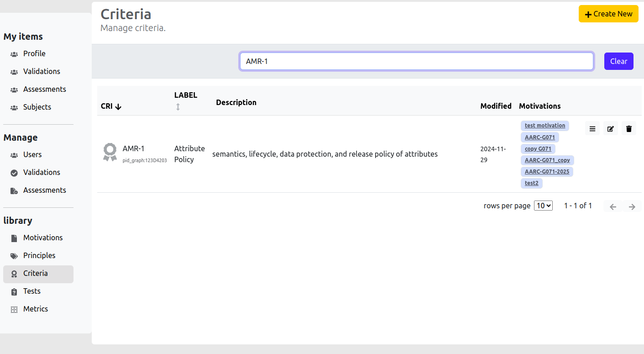
Task: Click the Subjects people icon
Action: [x=14, y=107]
